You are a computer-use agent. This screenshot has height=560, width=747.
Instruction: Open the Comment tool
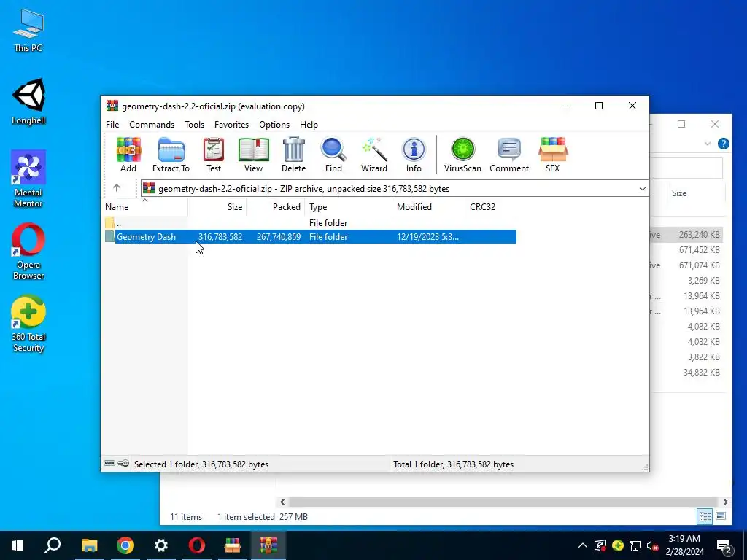click(x=508, y=155)
